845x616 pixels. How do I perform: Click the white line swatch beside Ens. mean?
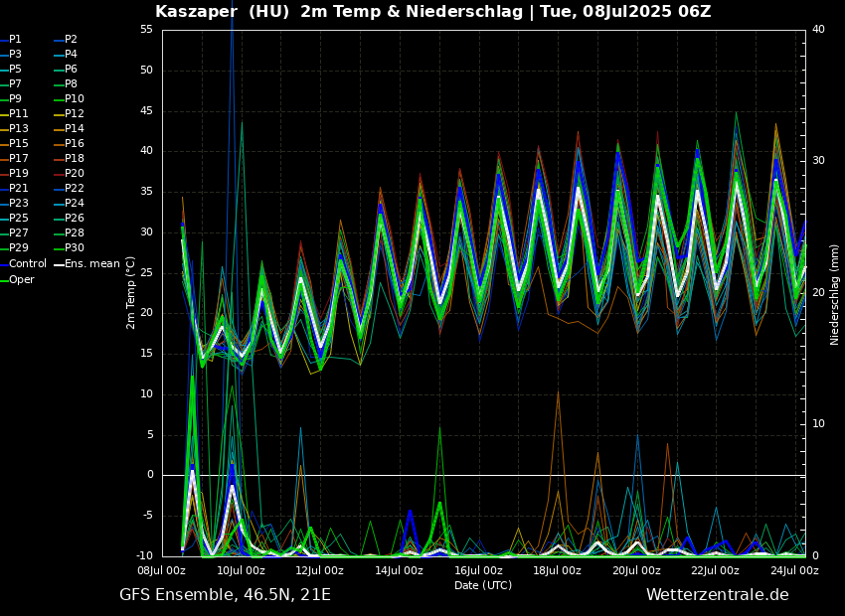point(58,264)
